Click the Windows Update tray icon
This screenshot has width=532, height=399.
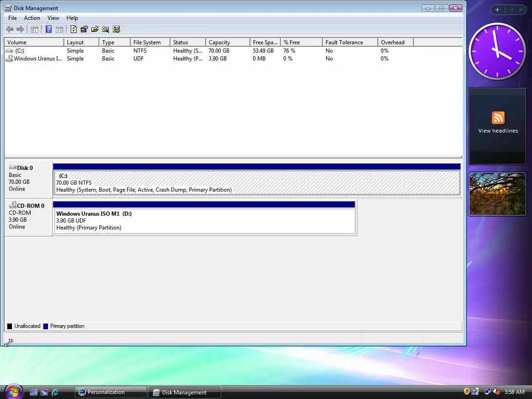click(x=475, y=392)
